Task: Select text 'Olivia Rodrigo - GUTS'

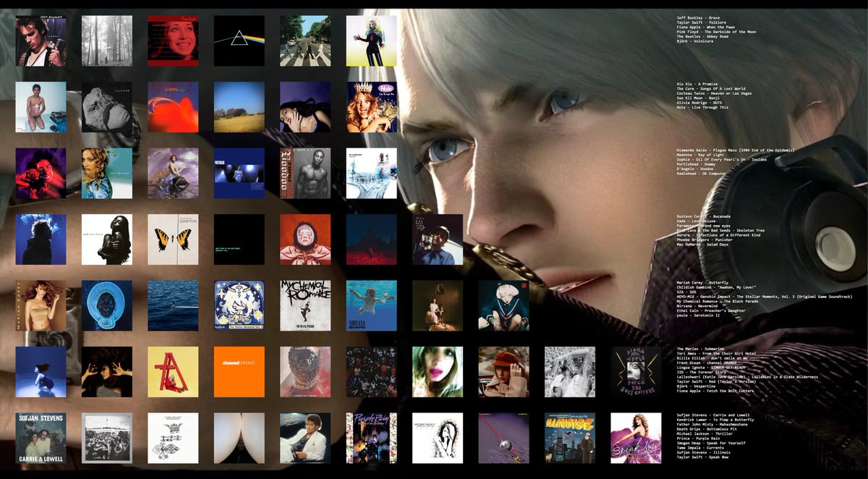Action: [699, 102]
